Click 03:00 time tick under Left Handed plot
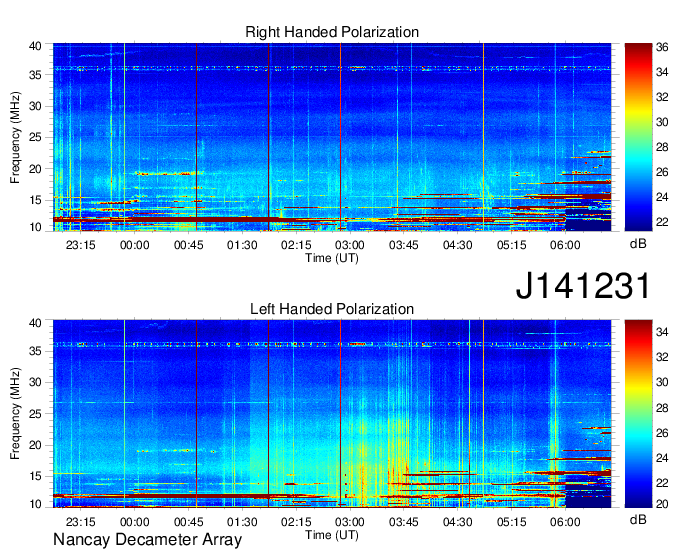The width and height of the screenshot is (680, 552). pyautogui.click(x=350, y=522)
